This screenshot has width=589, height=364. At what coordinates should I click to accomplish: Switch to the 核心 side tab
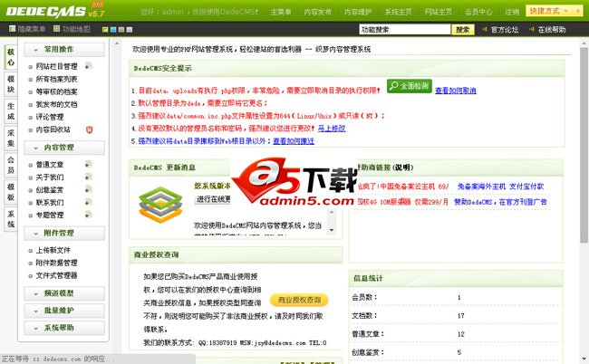pos(11,57)
